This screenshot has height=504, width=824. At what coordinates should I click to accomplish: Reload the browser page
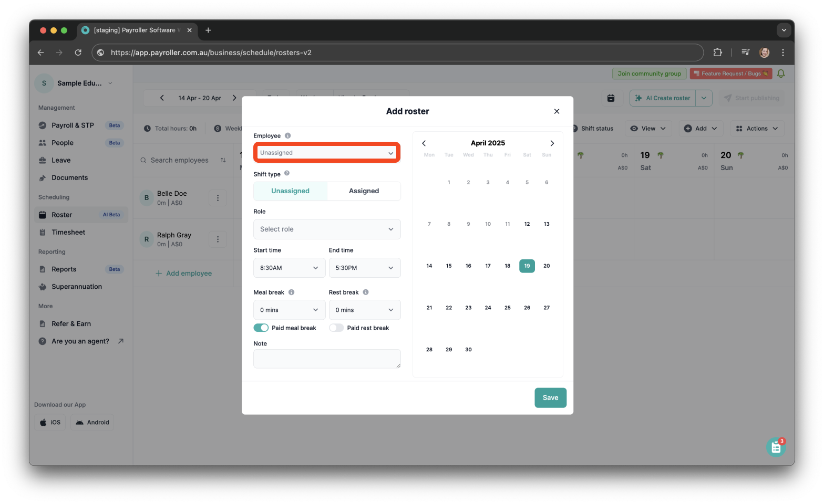78,52
